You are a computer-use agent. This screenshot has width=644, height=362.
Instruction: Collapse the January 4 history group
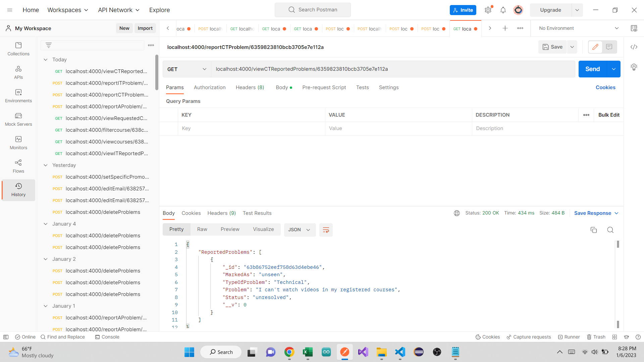tap(46, 224)
